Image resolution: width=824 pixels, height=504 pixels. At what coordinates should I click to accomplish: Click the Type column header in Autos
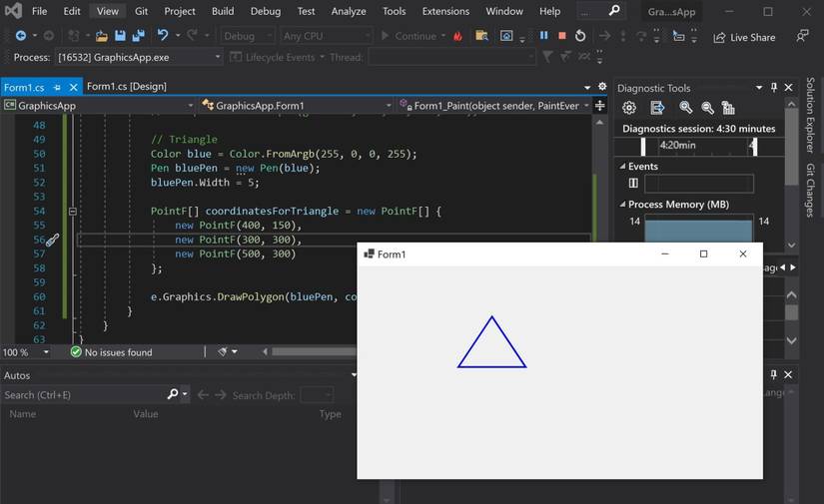[330, 414]
